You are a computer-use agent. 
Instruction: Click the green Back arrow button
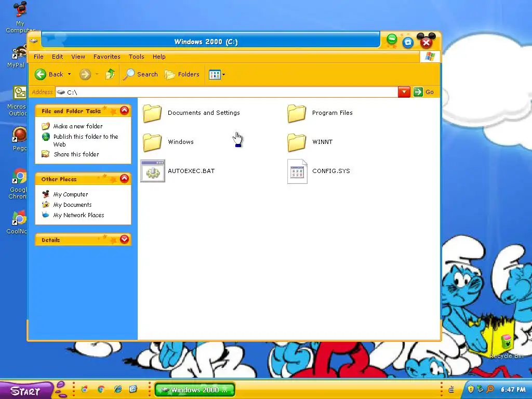pos(41,74)
